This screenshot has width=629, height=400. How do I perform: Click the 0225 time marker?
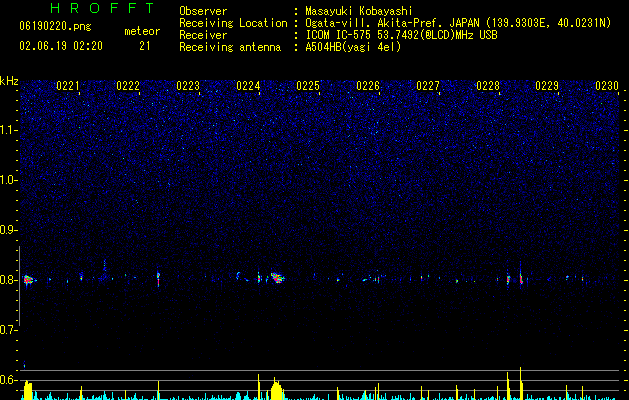(x=308, y=86)
